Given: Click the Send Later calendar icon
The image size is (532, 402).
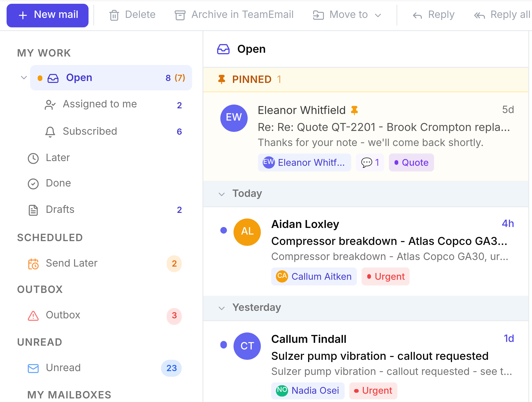Looking at the screenshot, I should 33,264.
